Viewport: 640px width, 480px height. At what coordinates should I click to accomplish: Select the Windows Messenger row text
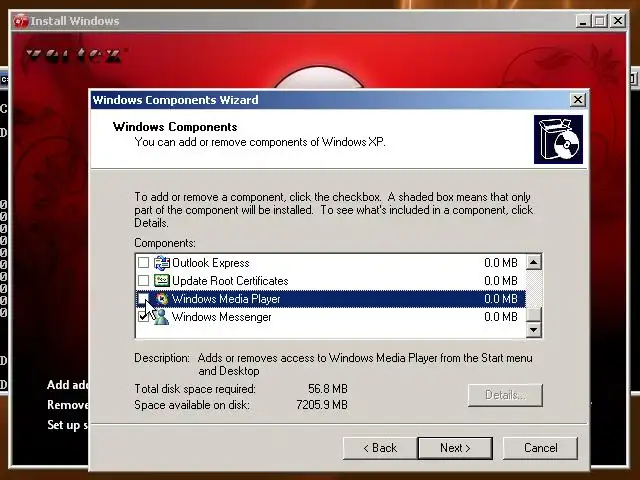click(x=222, y=317)
